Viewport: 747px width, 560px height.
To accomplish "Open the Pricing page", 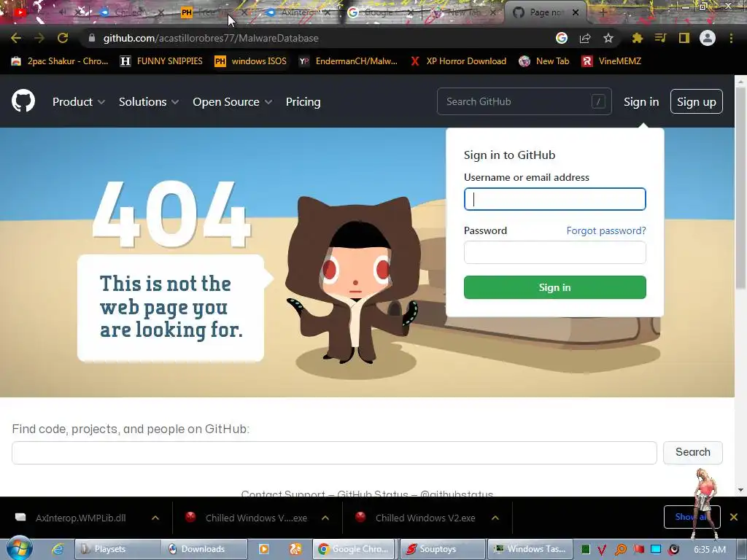I will (x=303, y=101).
